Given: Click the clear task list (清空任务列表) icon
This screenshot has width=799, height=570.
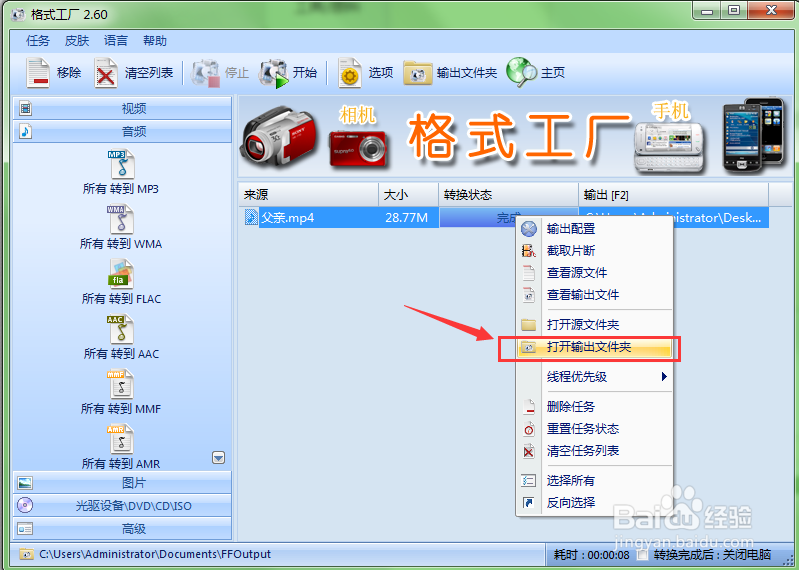Looking at the screenshot, I should (x=529, y=451).
